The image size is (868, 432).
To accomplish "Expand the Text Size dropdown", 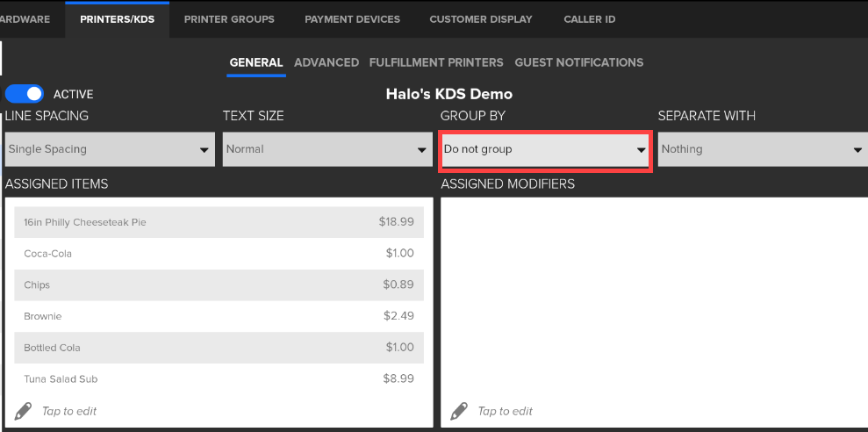I will (x=326, y=149).
